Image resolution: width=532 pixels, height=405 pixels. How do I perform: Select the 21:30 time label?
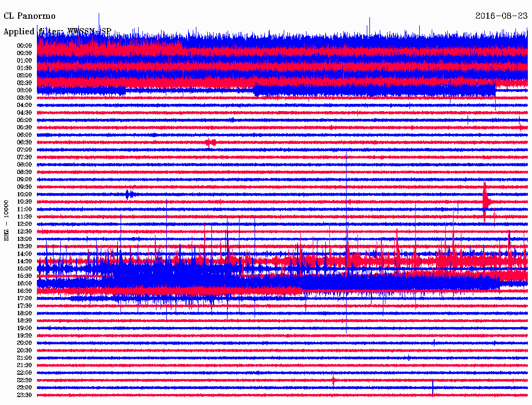click(x=24, y=366)
